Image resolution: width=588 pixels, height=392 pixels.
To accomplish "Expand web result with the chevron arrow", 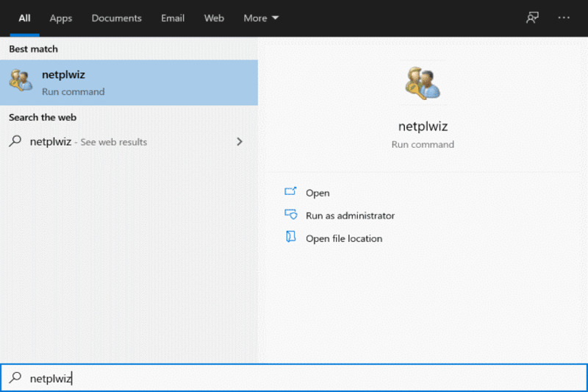I will 239,141.
